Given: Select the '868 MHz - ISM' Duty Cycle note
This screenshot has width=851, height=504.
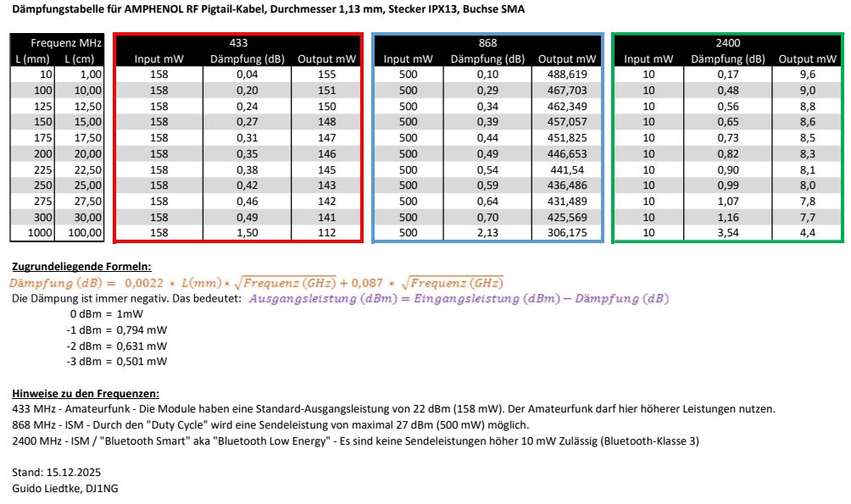Looking at the screenshot, I should (x=270, y=424).
